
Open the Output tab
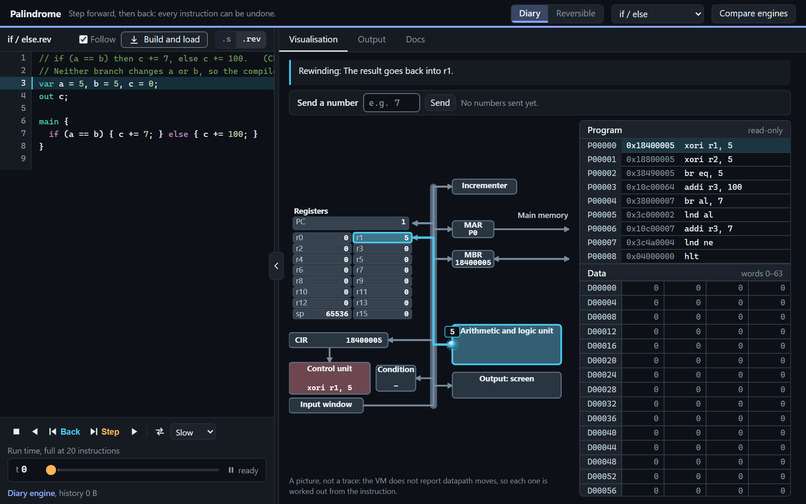[372, 39]
